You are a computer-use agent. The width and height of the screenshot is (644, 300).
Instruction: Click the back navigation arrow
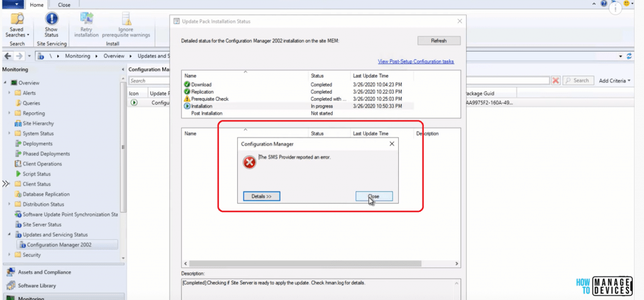pyautogui.click(x=8, y=56)
